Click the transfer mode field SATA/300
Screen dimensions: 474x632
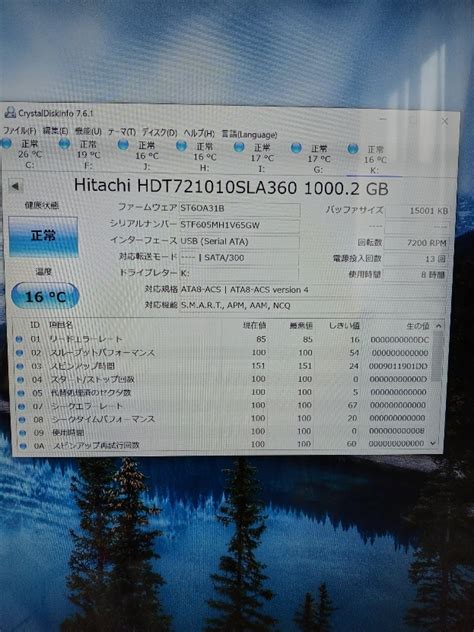239,258
